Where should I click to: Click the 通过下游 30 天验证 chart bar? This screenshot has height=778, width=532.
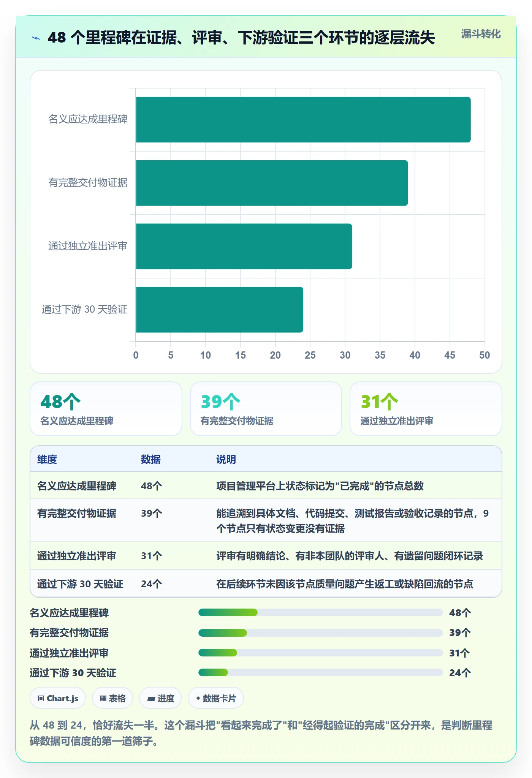pos(220,310)
